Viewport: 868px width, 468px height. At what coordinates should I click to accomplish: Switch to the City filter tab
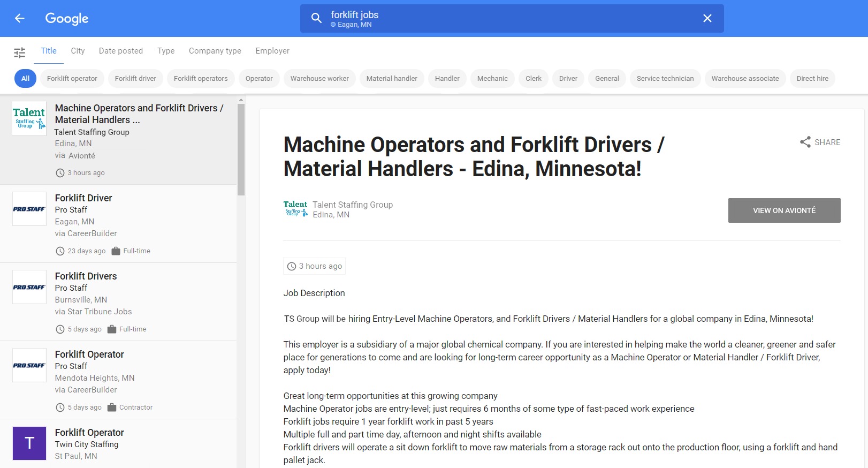tap(78, 51)
